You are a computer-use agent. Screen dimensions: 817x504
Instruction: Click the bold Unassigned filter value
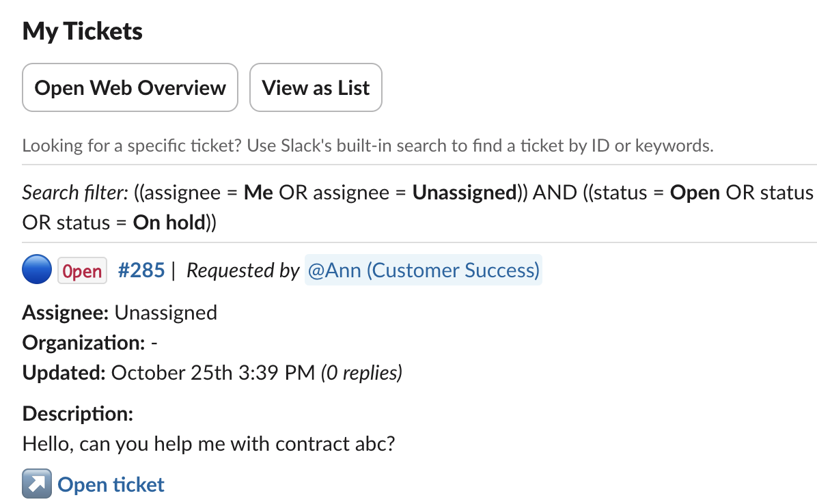(x=464, y=193)
